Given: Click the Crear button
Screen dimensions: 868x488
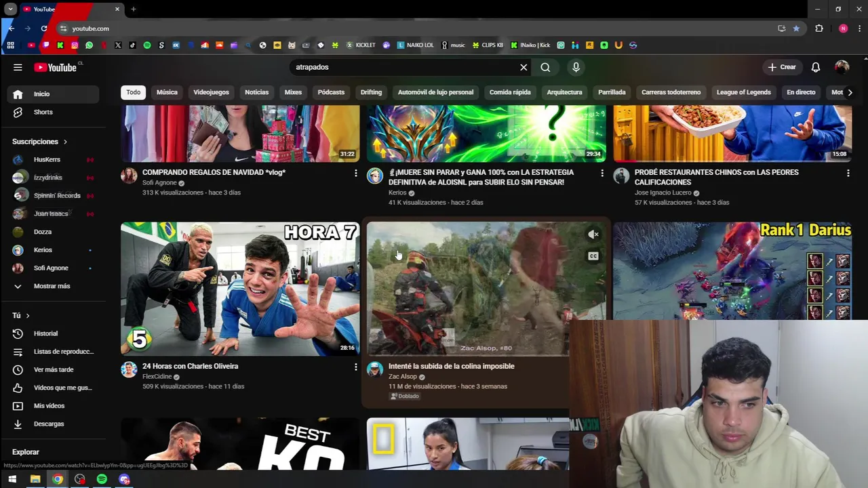Looking at the screenshot, I should [782, 67].
